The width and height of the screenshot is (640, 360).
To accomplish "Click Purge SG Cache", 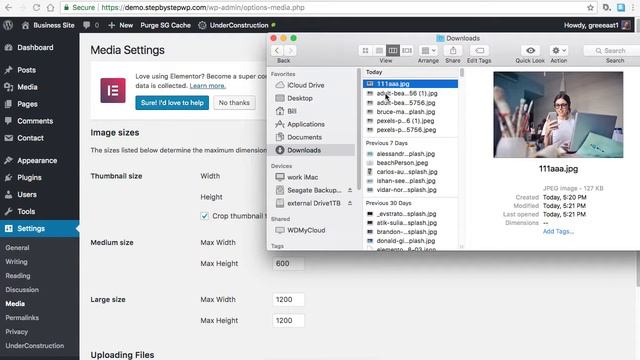I will coord(165,25).
